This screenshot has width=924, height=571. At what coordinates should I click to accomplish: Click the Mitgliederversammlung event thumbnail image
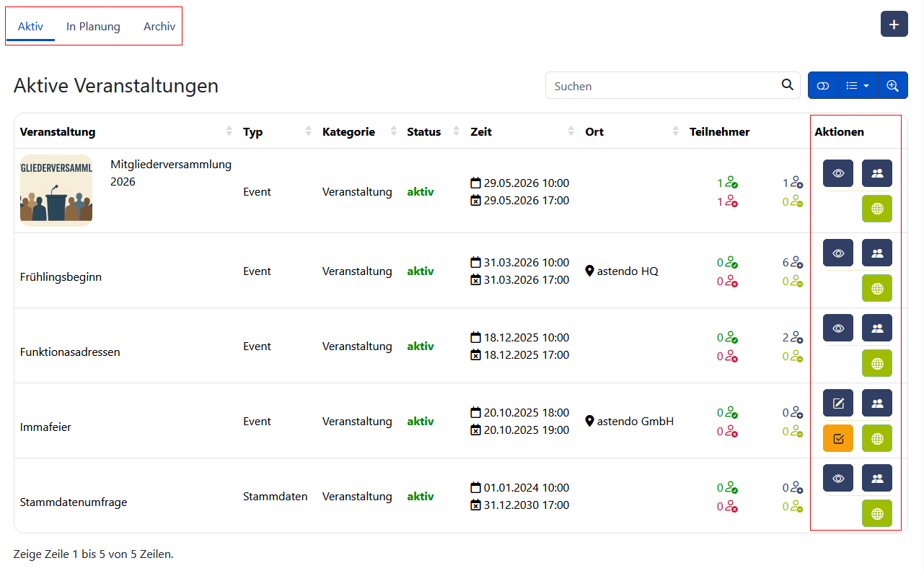click(x=56, y=191)
